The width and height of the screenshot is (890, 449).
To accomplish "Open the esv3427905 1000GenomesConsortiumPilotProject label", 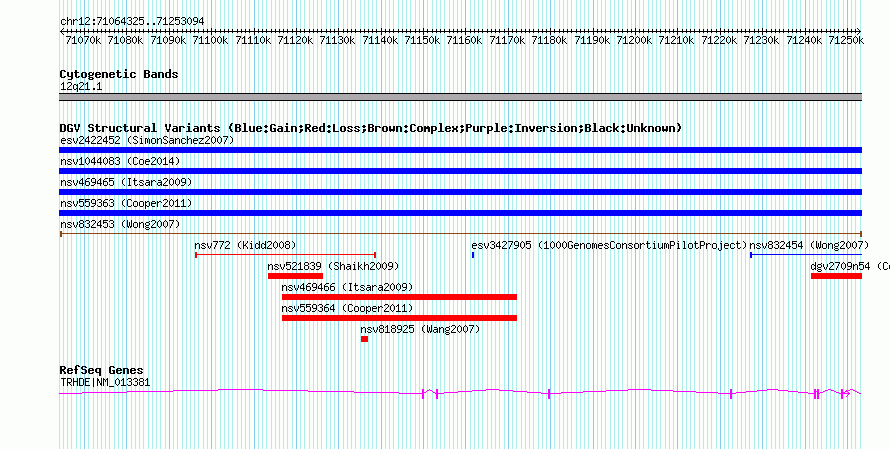I will [609, 245].
